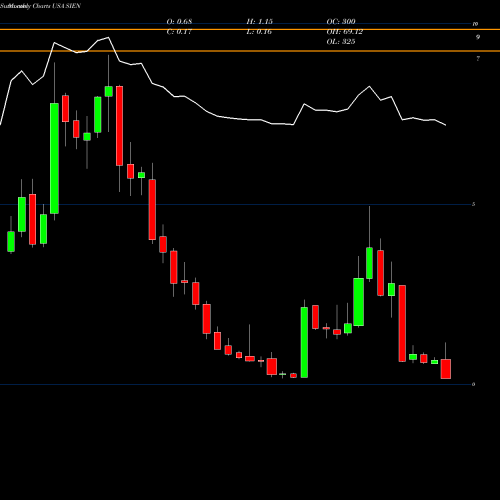Image resolution: width=500 pixels, height=500 pixels.
Task: Click the low value "L: 0.16"
Action: (x=259, y=32)
